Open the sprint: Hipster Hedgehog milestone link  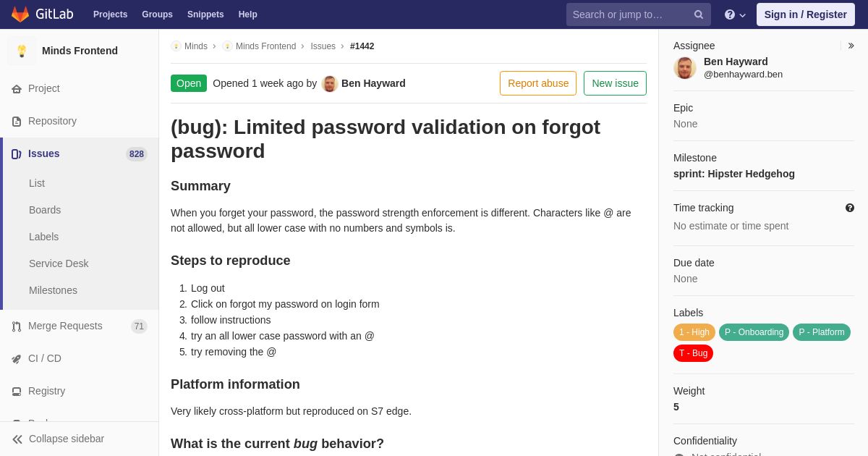tap(734, 174)
